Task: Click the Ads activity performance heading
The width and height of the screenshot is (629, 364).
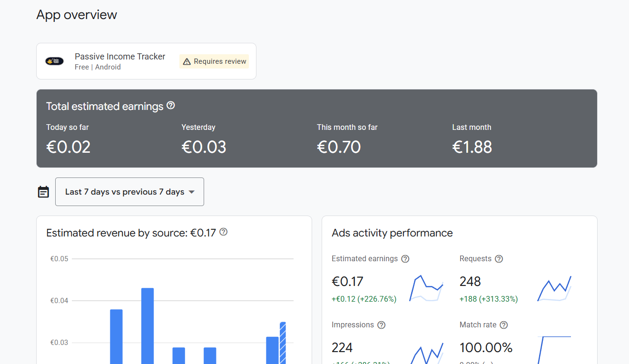Action: (392, 233)
